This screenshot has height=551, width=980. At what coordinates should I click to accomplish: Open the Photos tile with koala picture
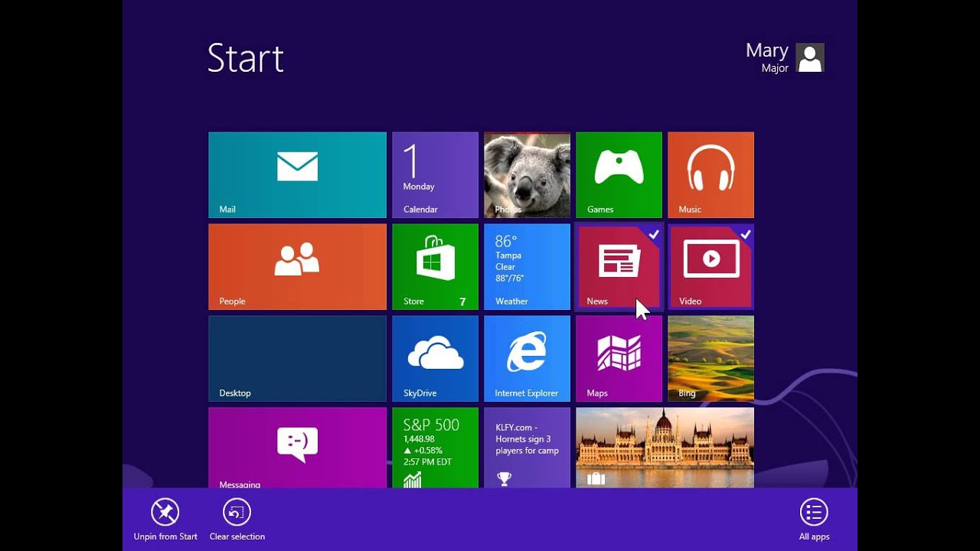tap(527, 174)
